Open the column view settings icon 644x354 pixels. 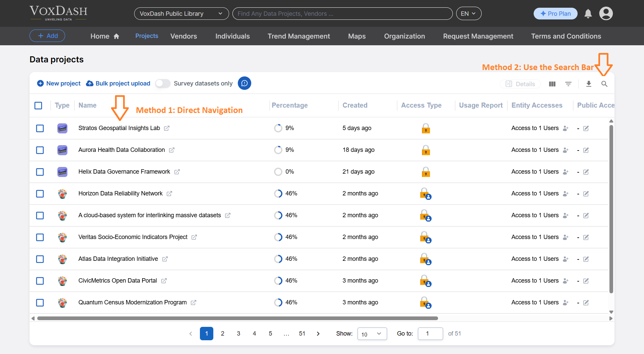tap(552, 84)
